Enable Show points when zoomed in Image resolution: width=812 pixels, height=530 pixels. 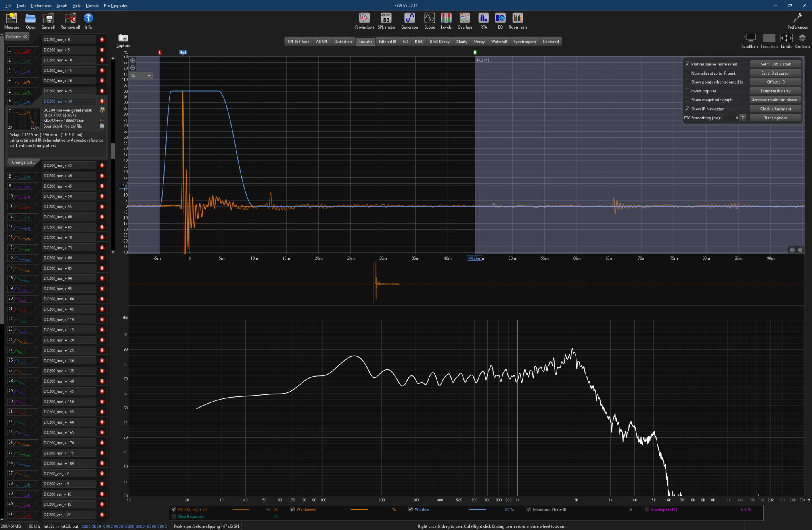tap(687, 82)
